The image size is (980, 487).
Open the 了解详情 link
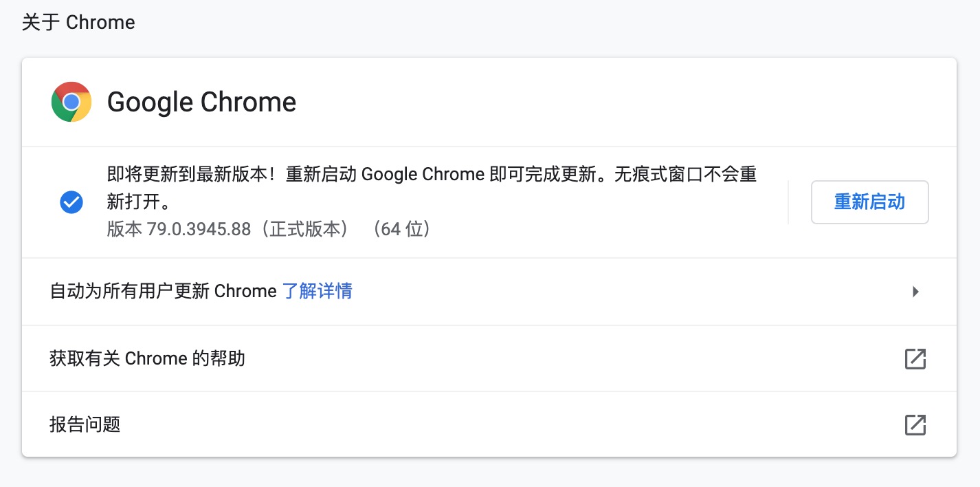(318, 291)
